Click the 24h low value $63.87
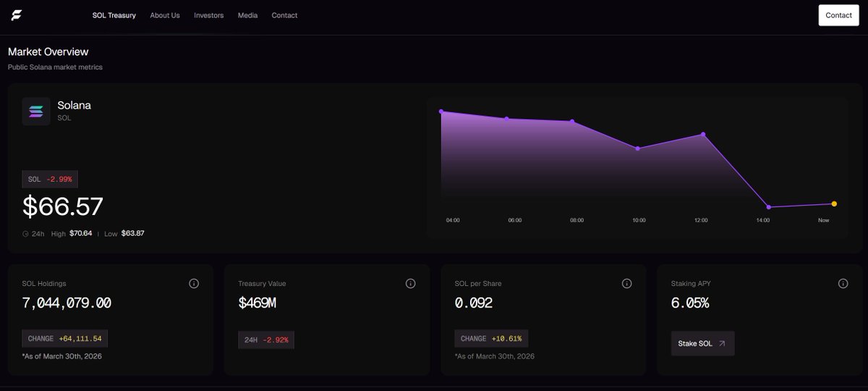This screenshot has height=391, width=868. pos(132,234)
